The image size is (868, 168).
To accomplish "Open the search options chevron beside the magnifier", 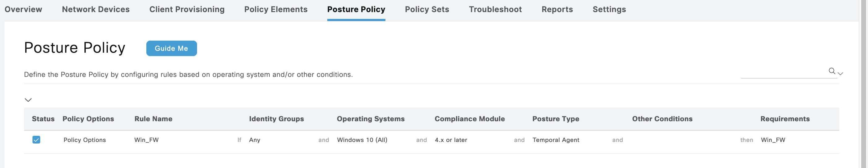I will point(840,73).
